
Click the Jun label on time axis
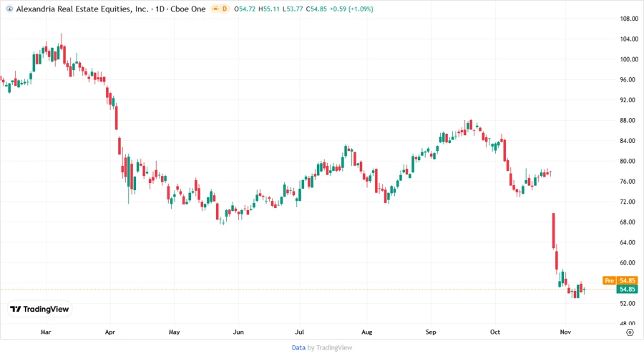238,332
